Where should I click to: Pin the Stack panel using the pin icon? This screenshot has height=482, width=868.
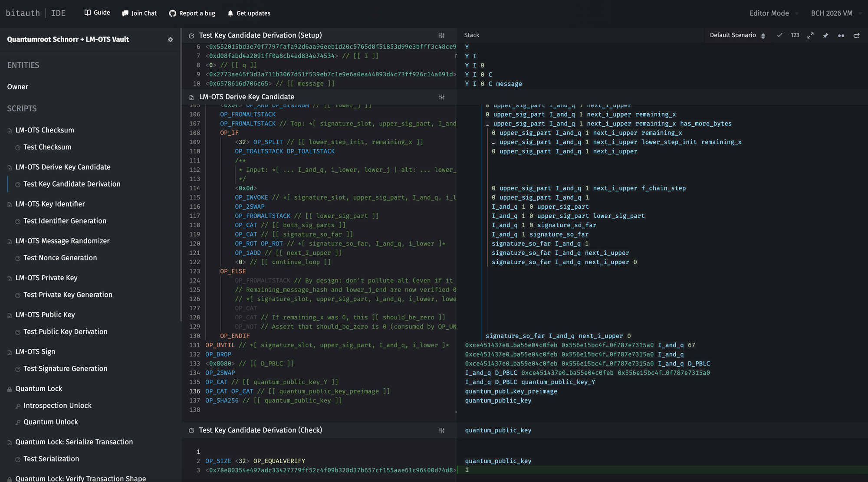tap(825, 35)
